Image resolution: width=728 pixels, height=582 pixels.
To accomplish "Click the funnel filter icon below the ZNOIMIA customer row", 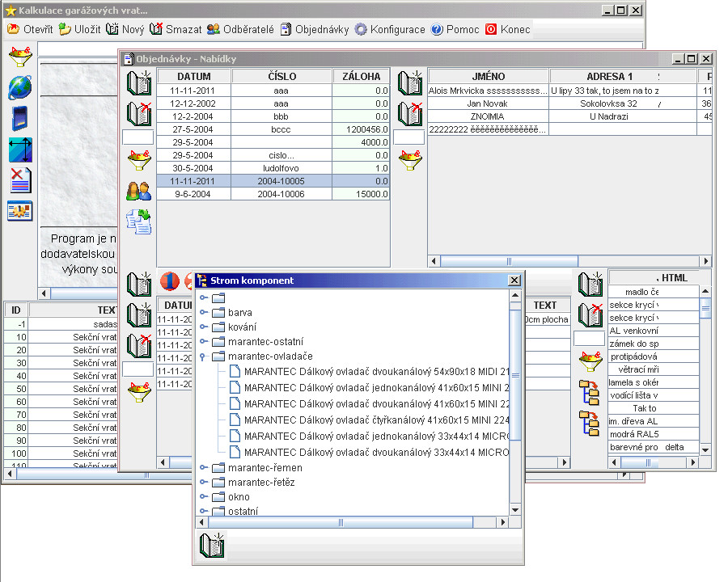I will (410, 160).
